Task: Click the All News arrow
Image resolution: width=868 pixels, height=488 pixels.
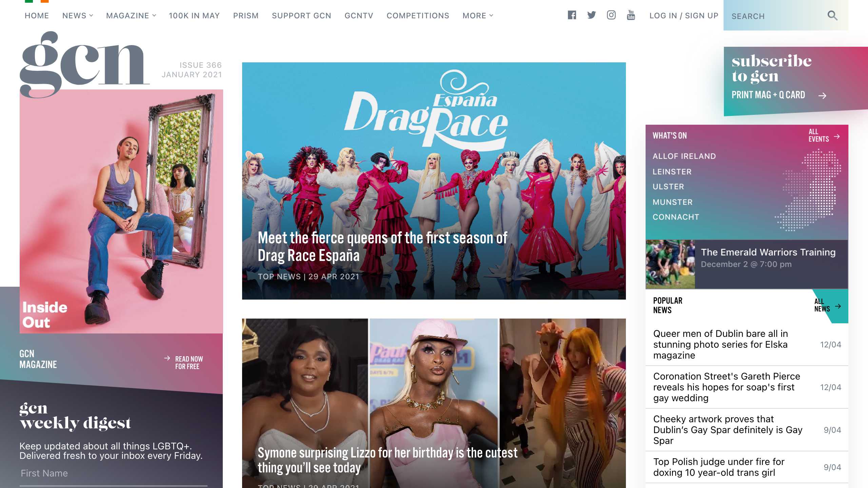Action: pos(838,306)
